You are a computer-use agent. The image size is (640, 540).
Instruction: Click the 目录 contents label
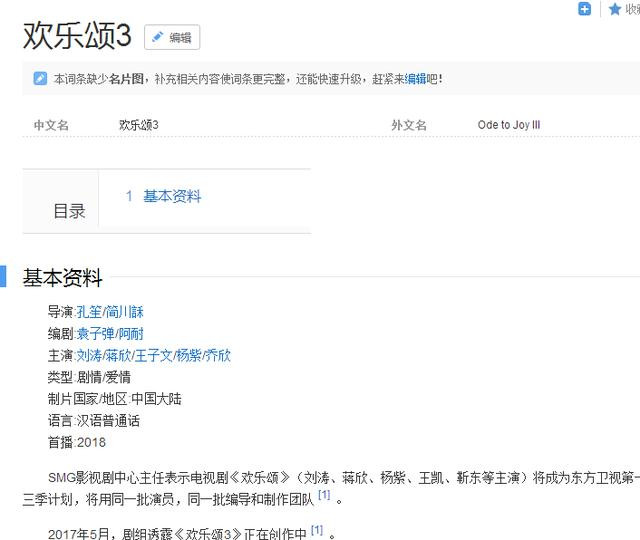(69, 211)
